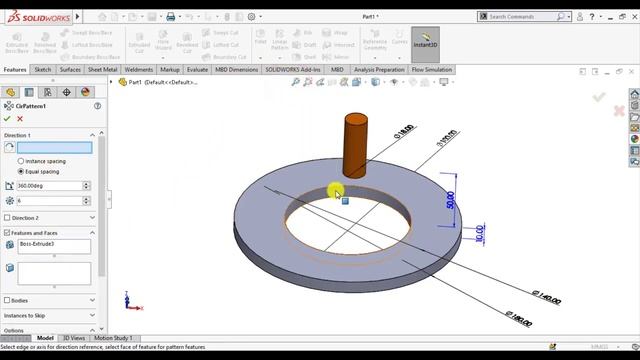Click the instance count field showing 6
640x360 pixels.
click(50, 201)
